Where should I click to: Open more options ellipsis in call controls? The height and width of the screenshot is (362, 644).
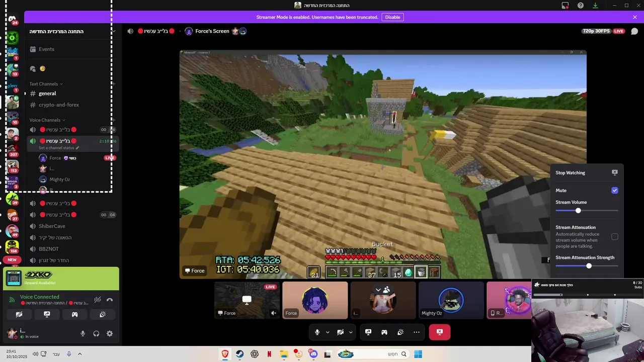coord(417,332)
